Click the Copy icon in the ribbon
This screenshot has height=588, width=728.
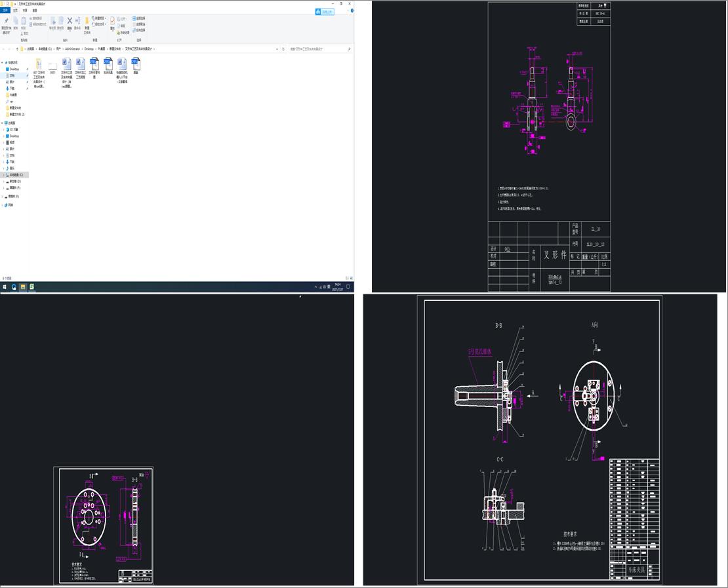16,23
